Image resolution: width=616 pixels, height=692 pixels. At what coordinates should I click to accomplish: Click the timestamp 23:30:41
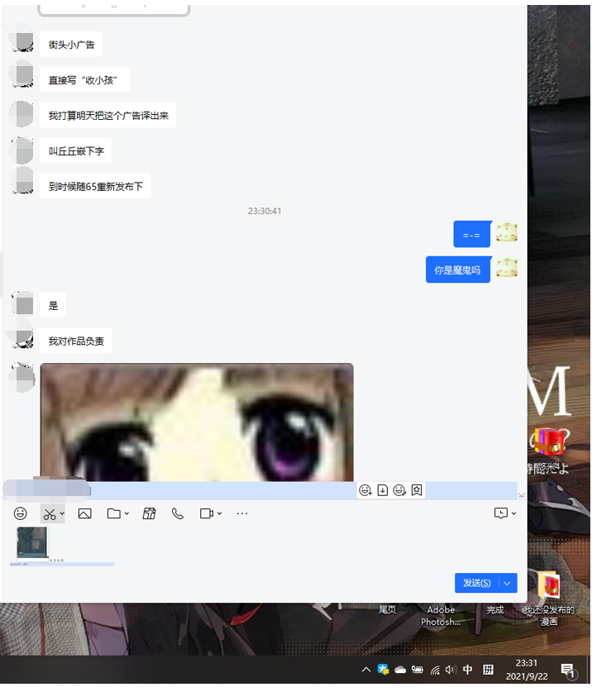265,211
